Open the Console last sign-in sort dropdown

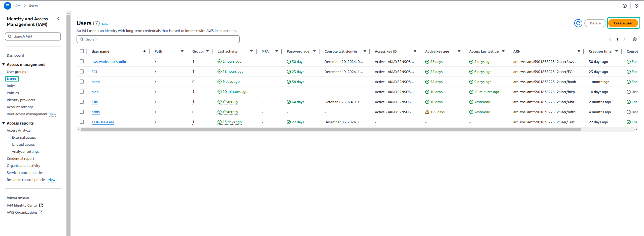[365, 51]
